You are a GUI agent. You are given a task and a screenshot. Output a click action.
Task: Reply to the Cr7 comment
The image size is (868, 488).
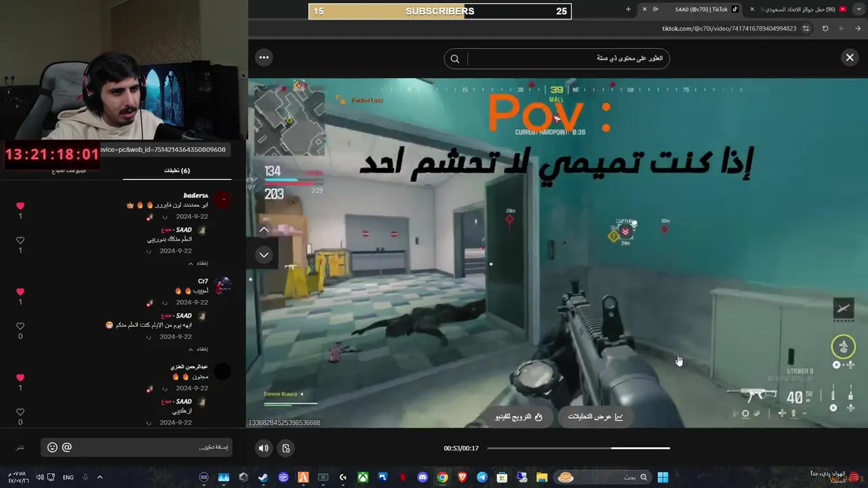pos(164,303)
